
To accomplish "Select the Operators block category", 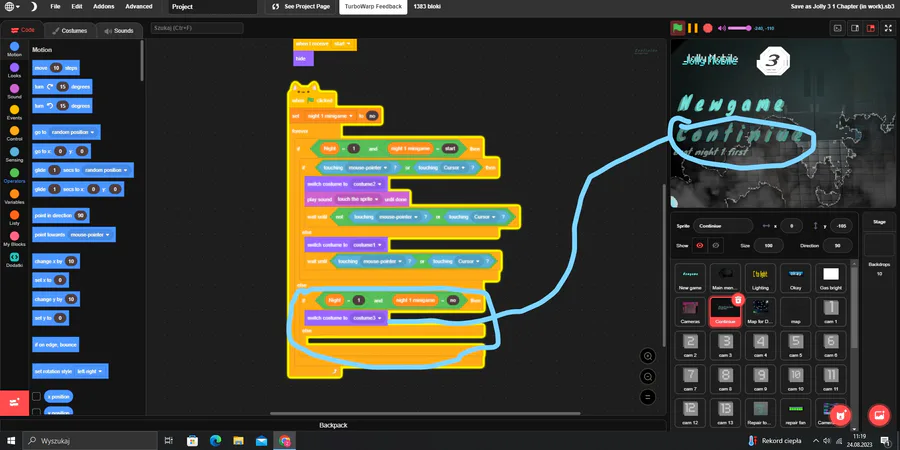I will coord(14,175).
